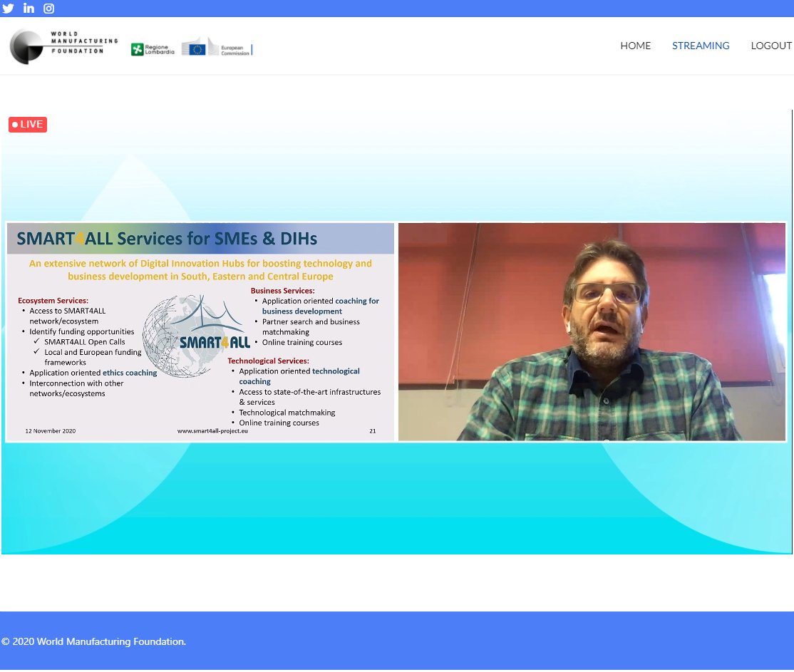Select LOGOUT in the navigation
Image resolution: width=794 pixels, height=672 pixels.
[x=771, y=46]
